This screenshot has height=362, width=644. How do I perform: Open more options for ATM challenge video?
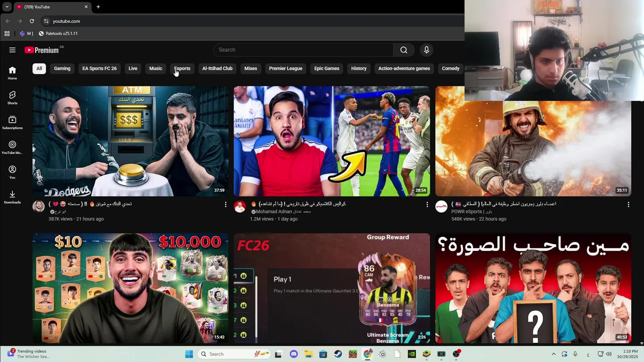[x=225, y=205]
